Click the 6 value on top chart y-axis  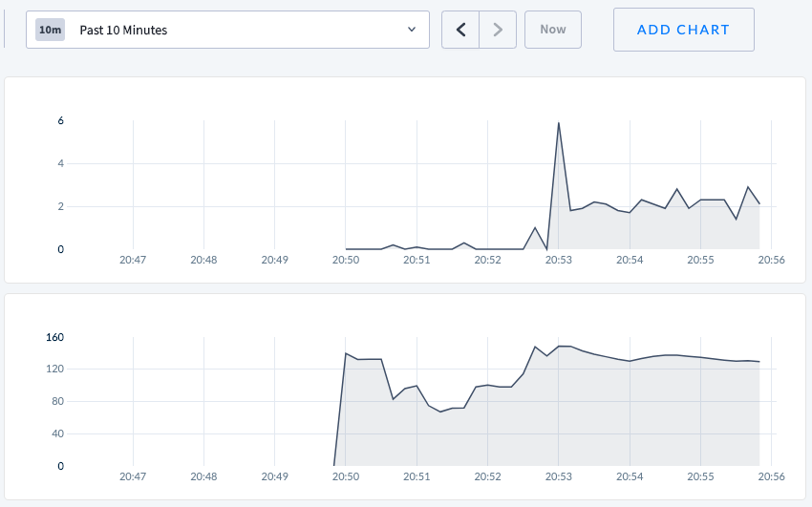[x=60, y=120]
